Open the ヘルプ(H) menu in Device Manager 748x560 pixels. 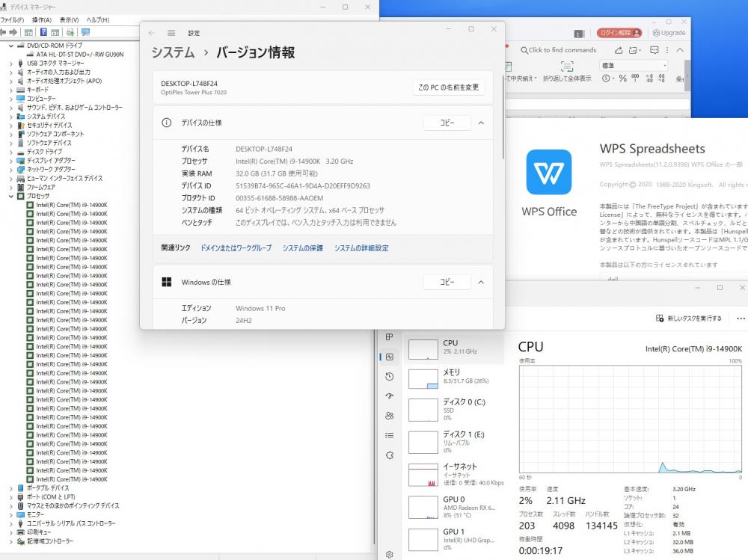(98, 20)
